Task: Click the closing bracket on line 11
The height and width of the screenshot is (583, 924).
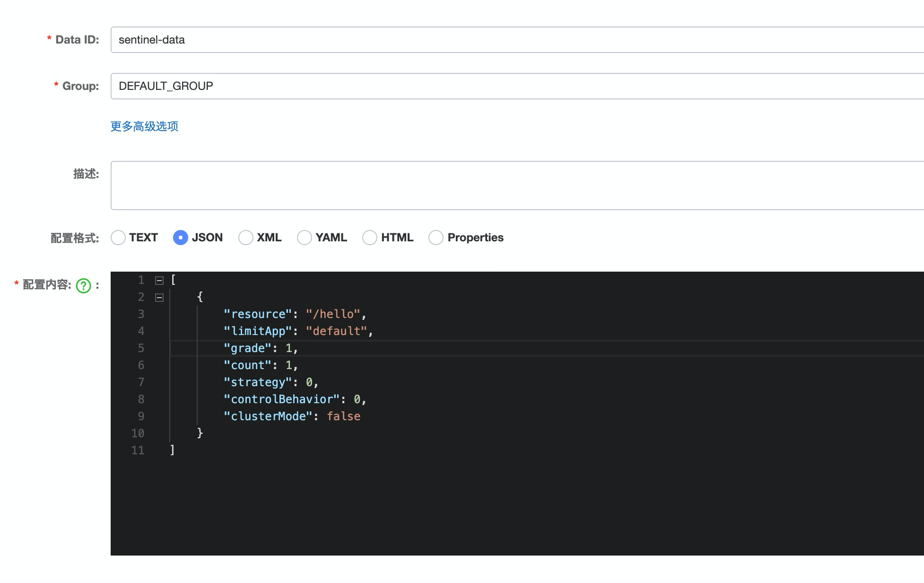Action: [173, 450]
